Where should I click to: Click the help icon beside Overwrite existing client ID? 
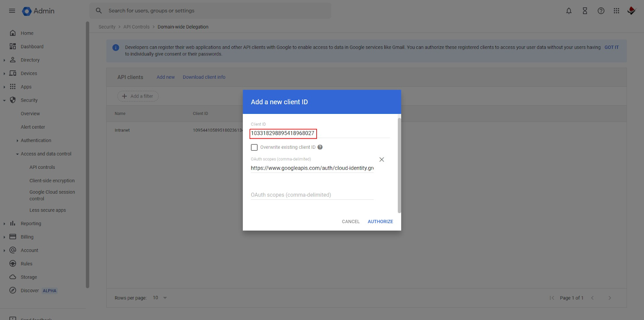pos(320,147)
